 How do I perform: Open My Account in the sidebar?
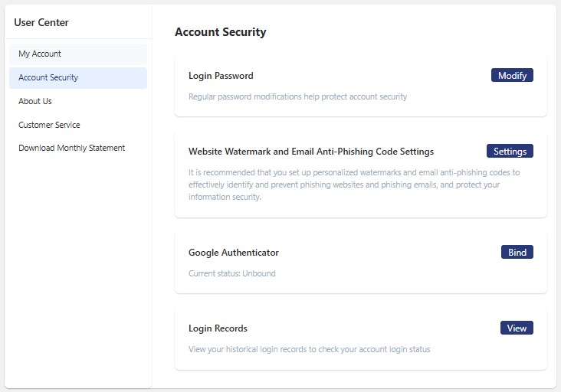[40, 54]
